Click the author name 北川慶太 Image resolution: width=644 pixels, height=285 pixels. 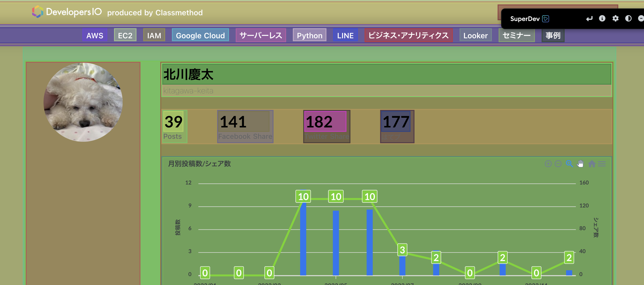188,74
